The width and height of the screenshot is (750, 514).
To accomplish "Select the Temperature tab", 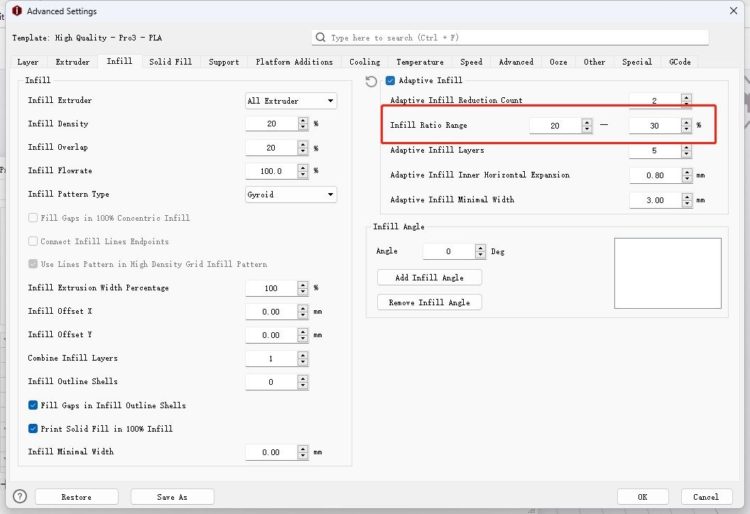I will (420, 62).
